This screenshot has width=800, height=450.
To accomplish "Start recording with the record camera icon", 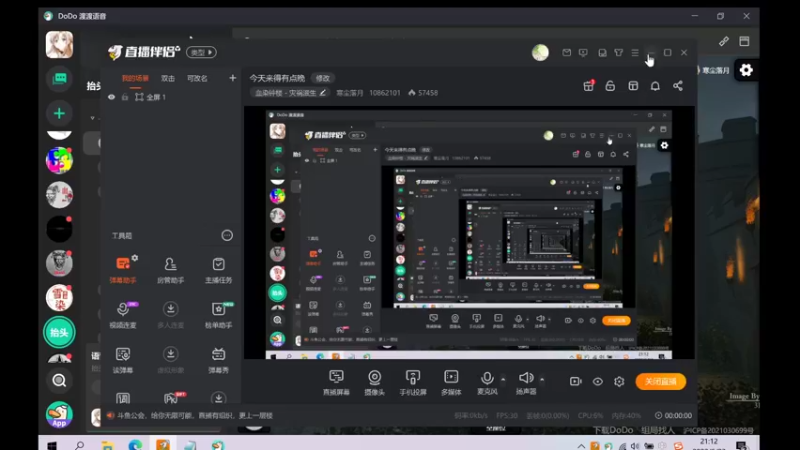I will pos(576,382).
